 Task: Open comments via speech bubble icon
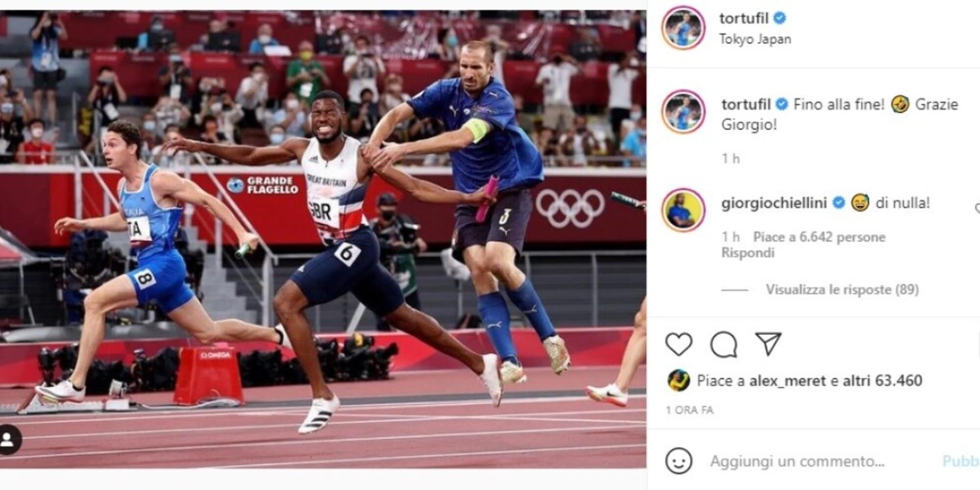(723, 344)
